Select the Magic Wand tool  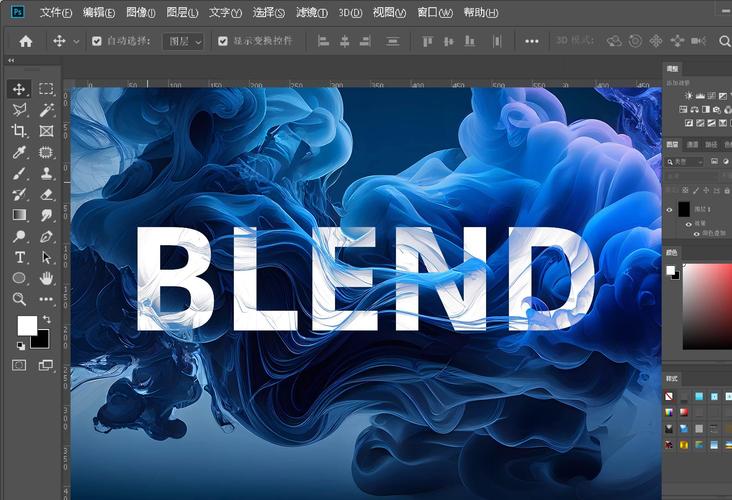(x=46, y=110)
